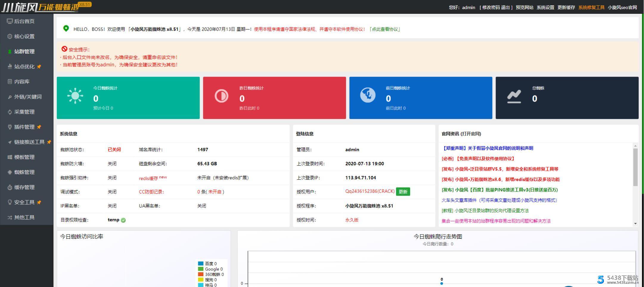Click the spider bug icon beside 蜘蛛管理

pyautogui.click(x=10, y=172)
